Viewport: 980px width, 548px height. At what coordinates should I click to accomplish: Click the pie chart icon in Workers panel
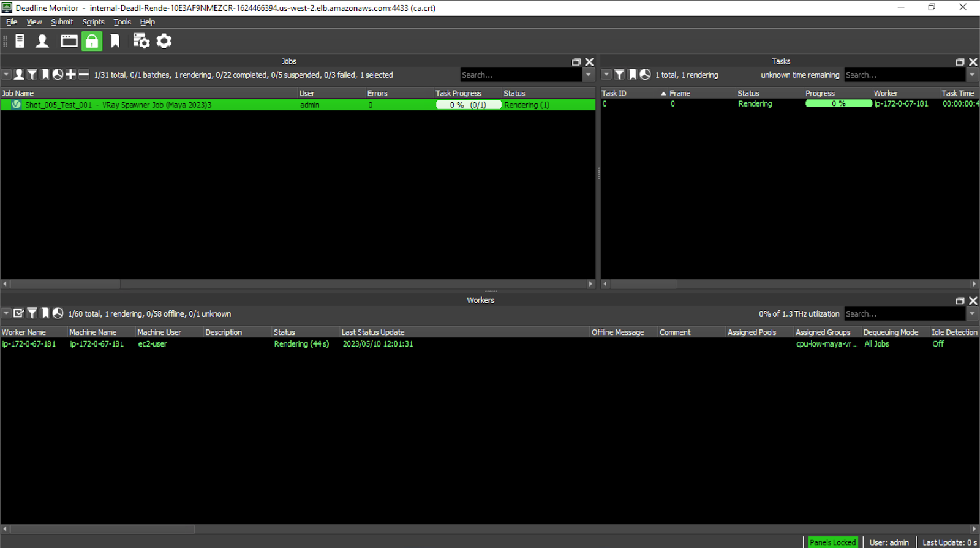[58, 313]
